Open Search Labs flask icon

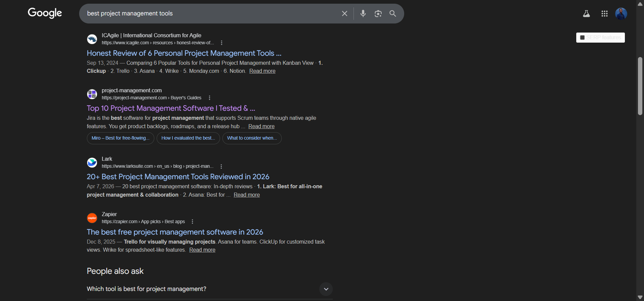click(586, 13)
